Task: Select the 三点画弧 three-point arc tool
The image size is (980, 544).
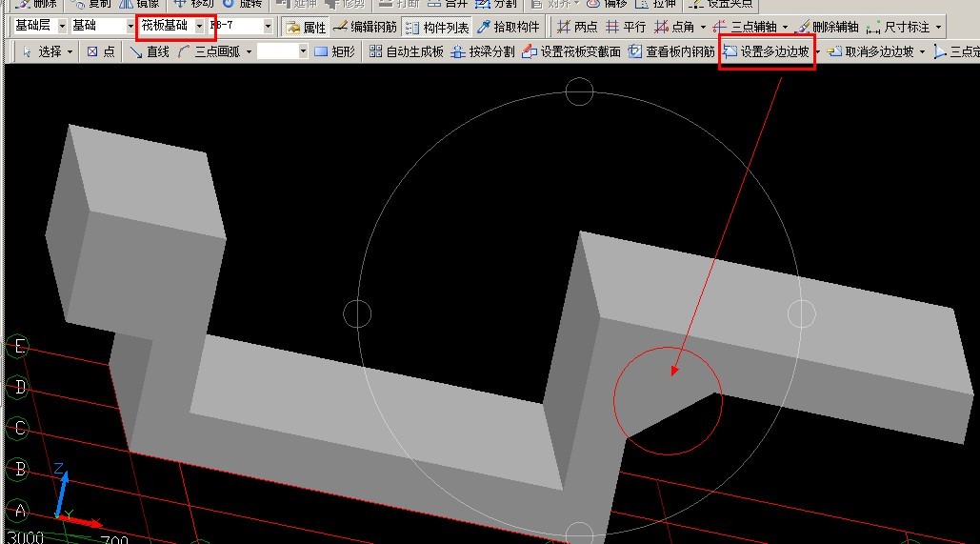Action: (x=210, y=51)
